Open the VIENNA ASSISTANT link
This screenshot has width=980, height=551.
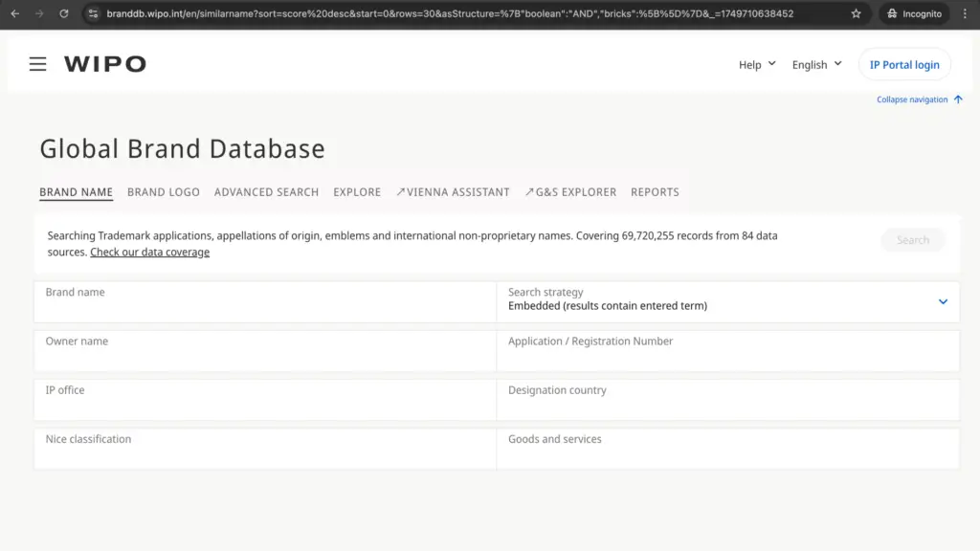pos(453,192)
